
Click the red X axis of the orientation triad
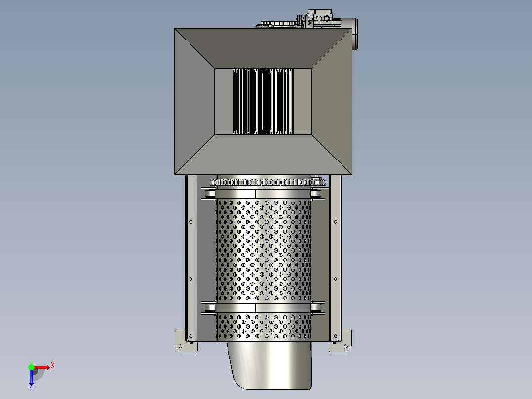pyautogui.click(x=42, y=367)
